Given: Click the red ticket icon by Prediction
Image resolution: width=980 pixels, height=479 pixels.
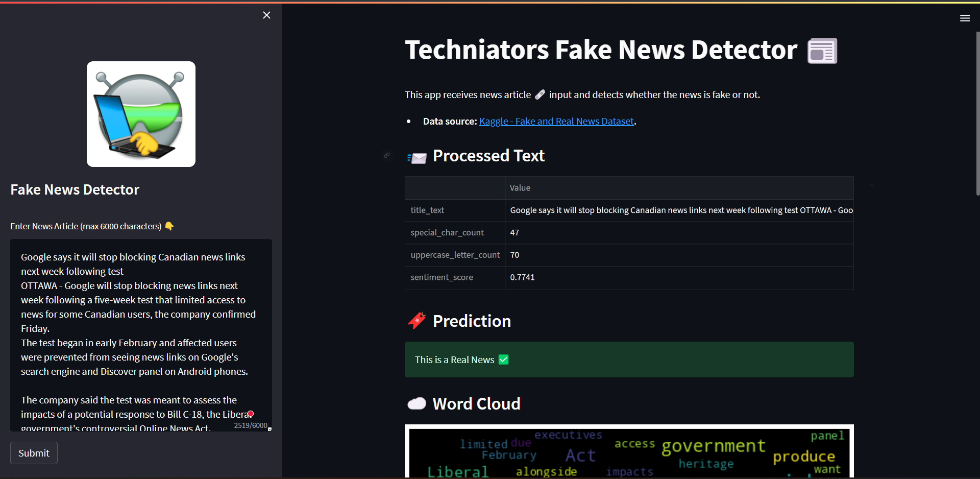Looking at the screenshot, I should (417, 321).
